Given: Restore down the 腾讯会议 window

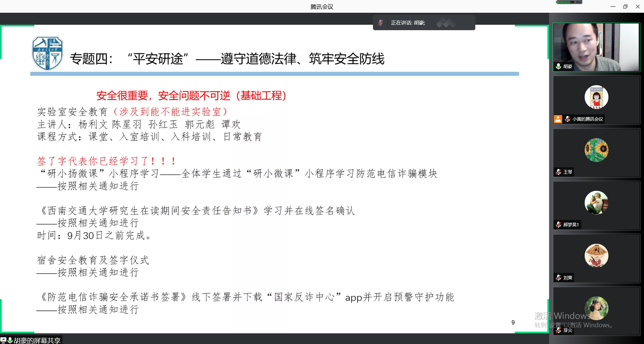Looking at the screenshot, I should [625, 7].
